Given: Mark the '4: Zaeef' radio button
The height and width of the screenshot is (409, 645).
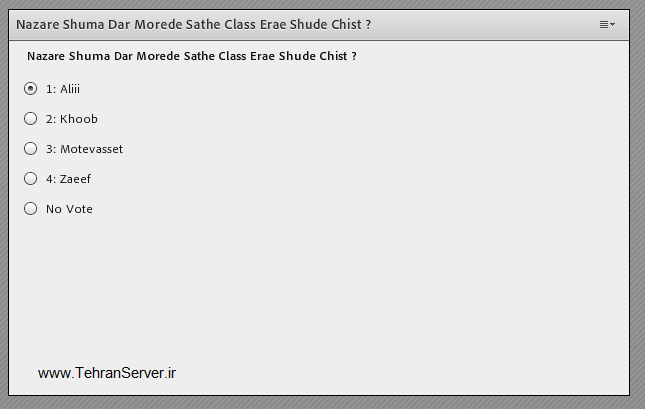Looking at the screenshot, I should pyautogui.click(x=30, y=179).
